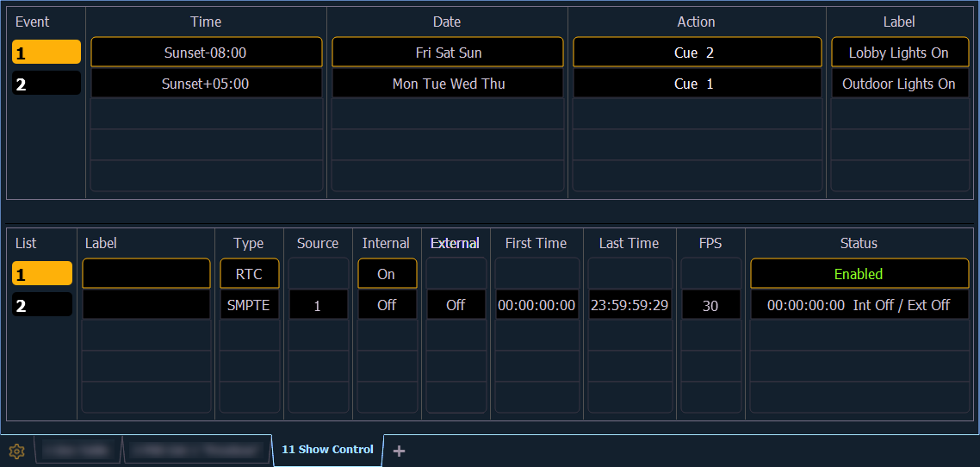Click the Cue 2 action cell
The image size is (980, 467).
pos(697,53)
